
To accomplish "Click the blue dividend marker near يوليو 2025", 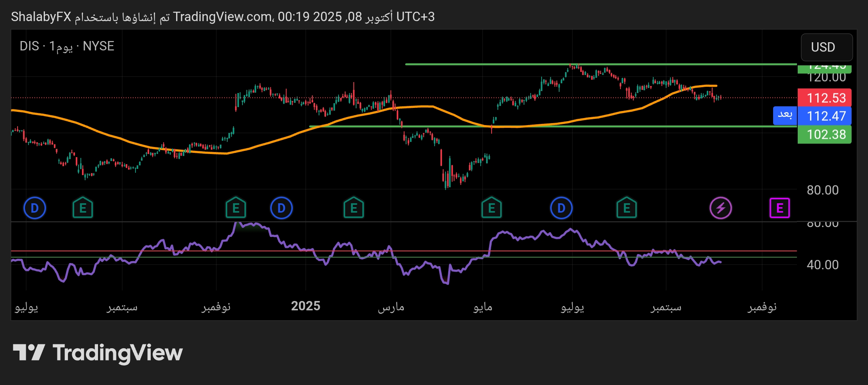I will click(561, 208).
